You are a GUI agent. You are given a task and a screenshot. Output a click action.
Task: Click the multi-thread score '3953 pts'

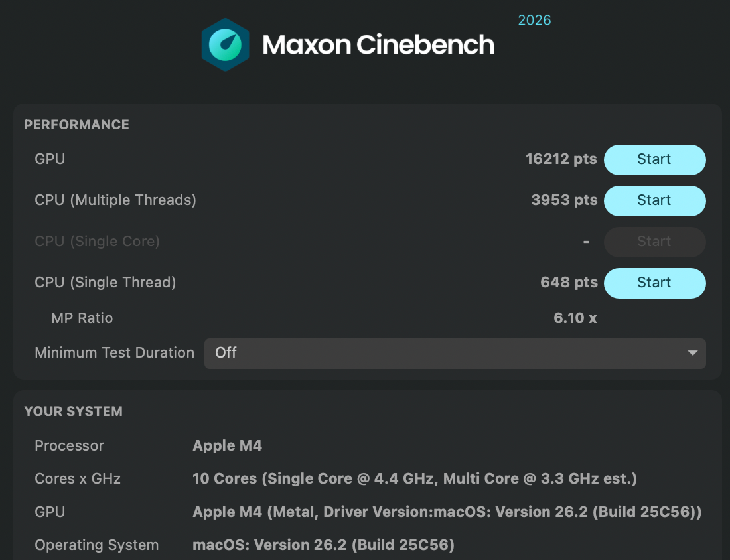[564, 200]
